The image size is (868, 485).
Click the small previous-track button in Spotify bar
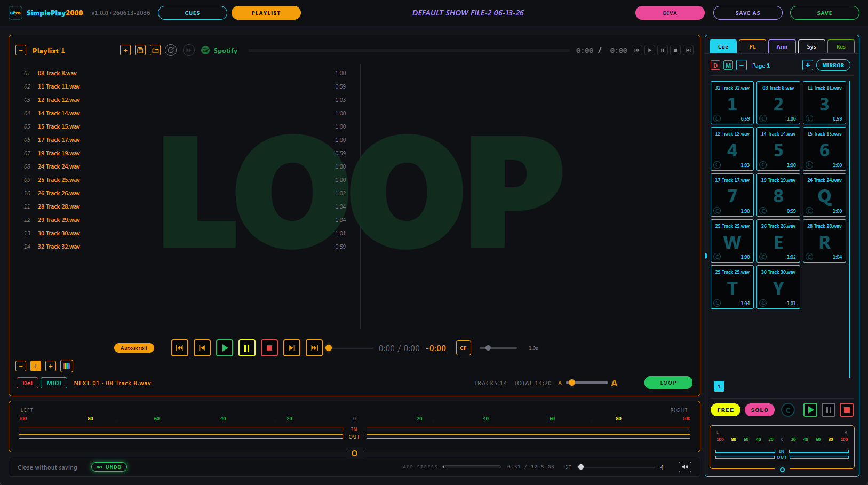coord(637,50)
